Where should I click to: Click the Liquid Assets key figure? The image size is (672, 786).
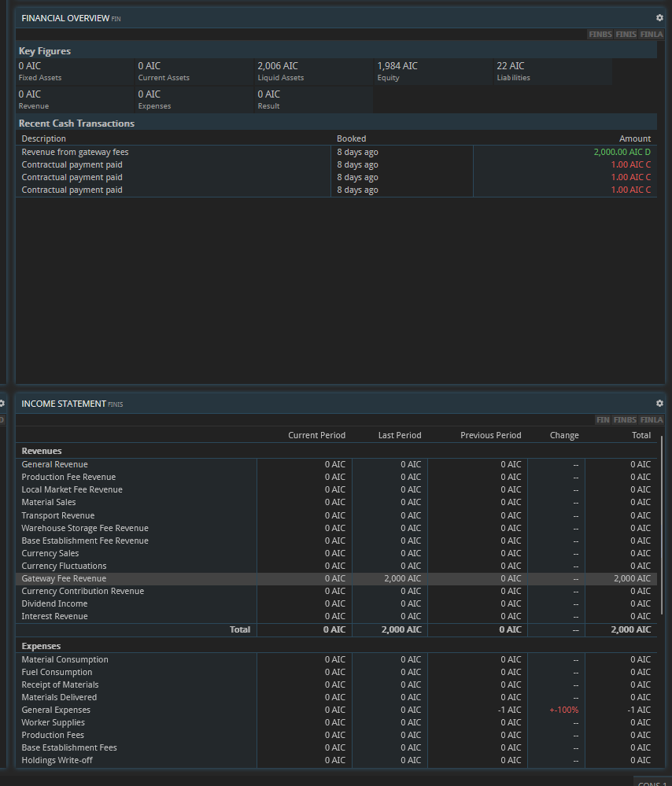click(x=280, y=71)
